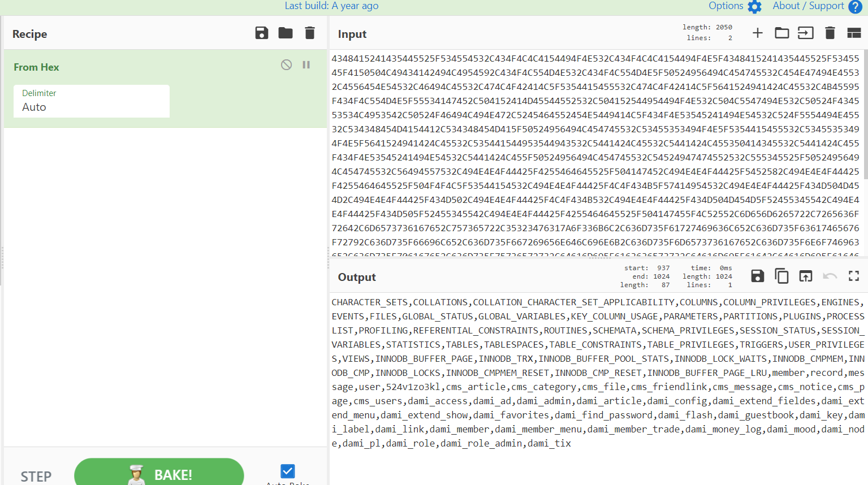Maximise the output pane

[x=854, y=276]
